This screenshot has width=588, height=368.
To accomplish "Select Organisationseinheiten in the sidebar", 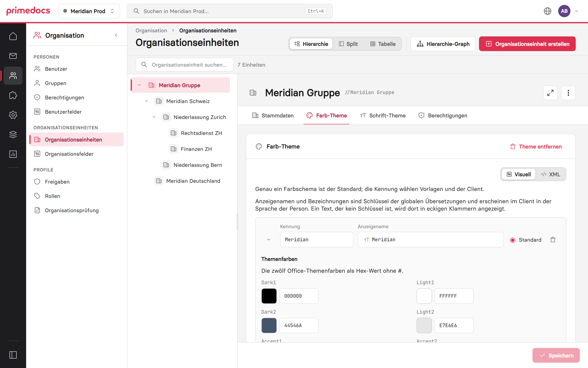I will pyautogui.click(x=77, y=139).
